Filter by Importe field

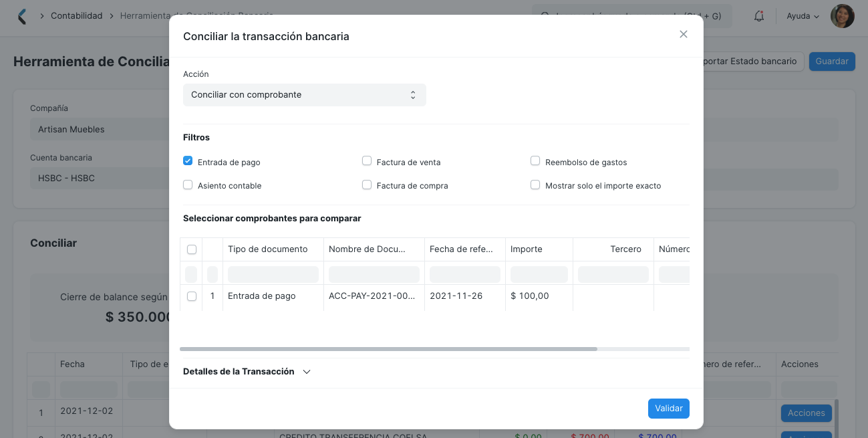click(x=539, y=274)
